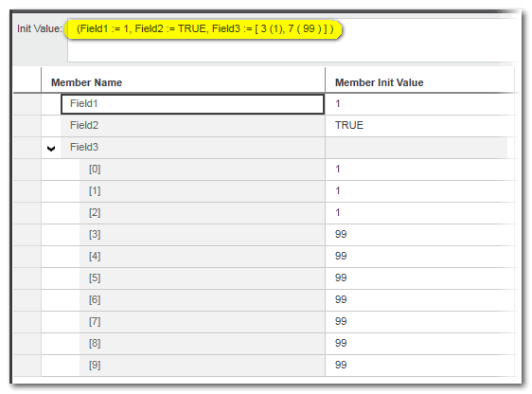Select array element [2] name cell
The width and height of the screenshot is (532, 394).
202,213
